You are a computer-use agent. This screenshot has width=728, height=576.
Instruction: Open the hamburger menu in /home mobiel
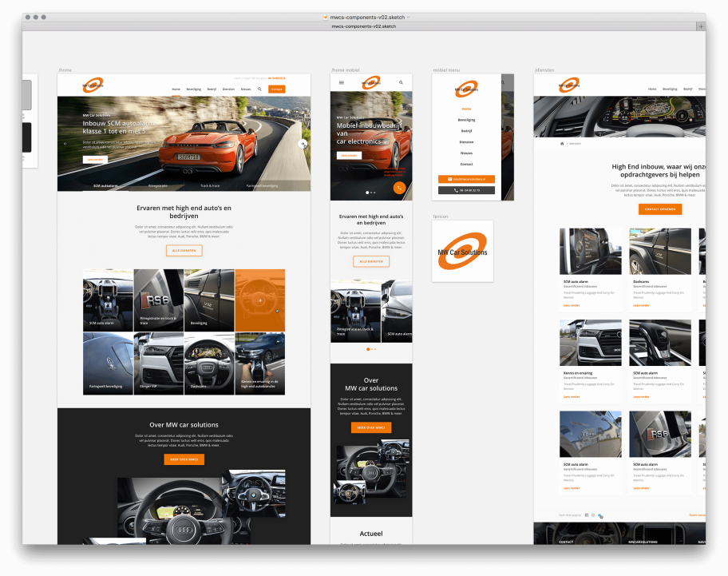tap(342, 82)
